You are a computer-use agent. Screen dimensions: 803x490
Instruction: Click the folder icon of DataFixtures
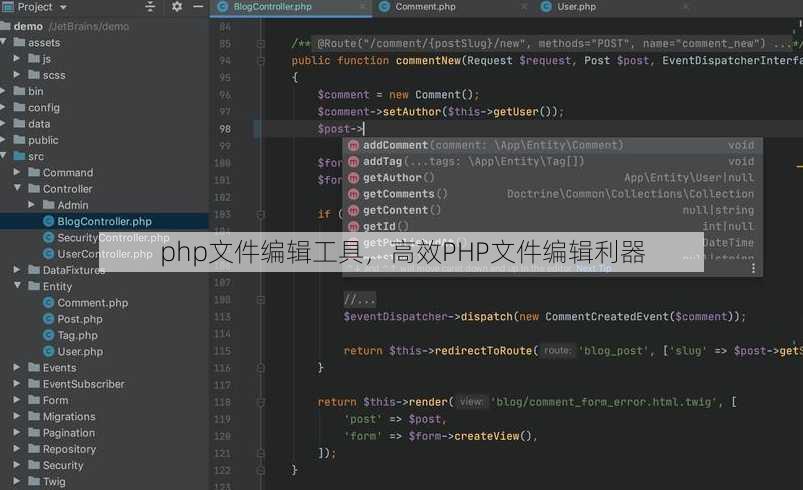[x=34, y=270]
